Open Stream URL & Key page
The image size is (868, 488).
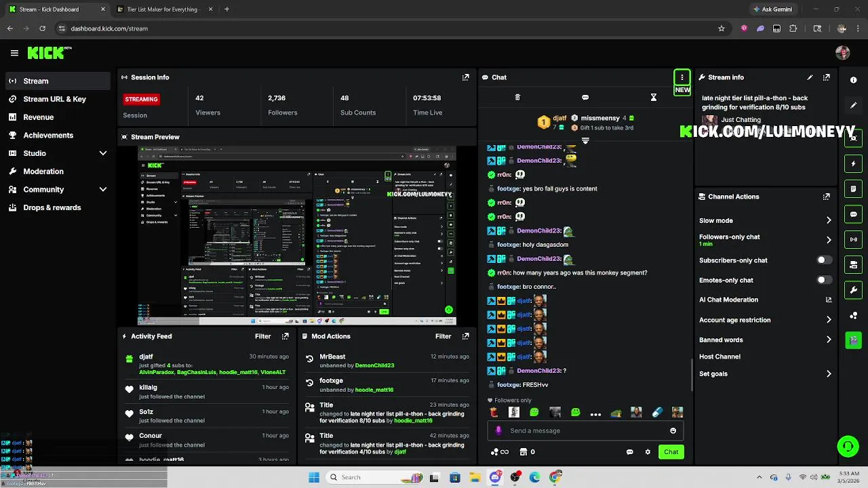[x=58, y=99]
